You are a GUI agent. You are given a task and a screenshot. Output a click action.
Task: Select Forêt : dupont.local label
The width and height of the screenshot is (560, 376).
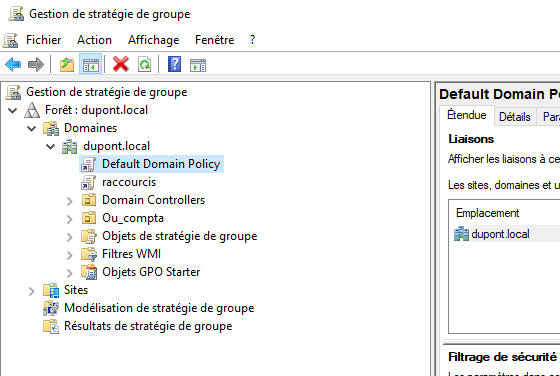click(96, 110)
